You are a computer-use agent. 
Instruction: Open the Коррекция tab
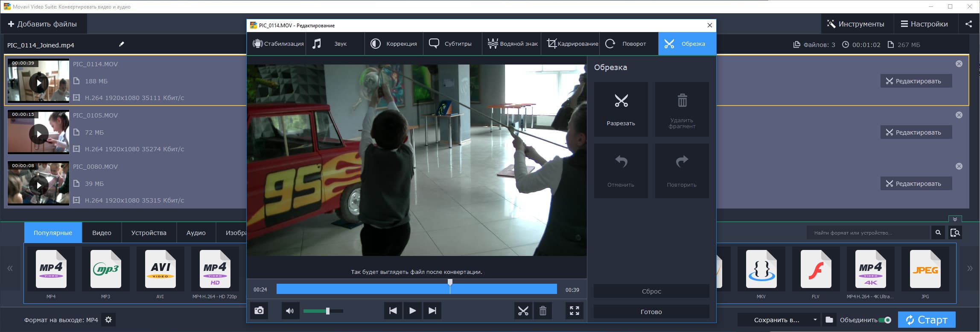pyautogui.click(x=394, y=44)
